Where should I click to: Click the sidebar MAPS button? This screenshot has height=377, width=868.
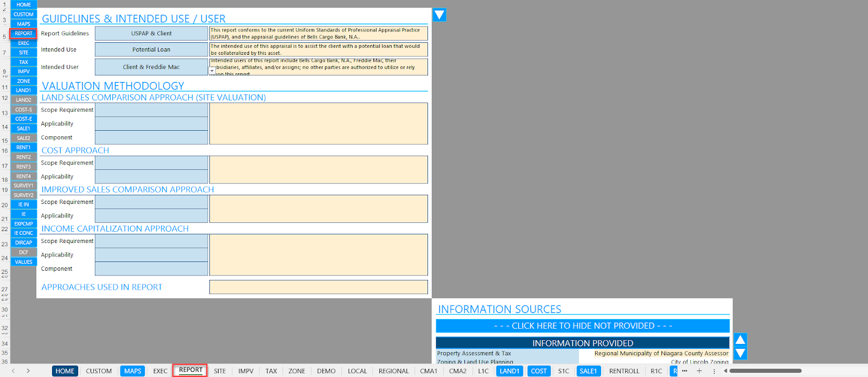[23, 24]
